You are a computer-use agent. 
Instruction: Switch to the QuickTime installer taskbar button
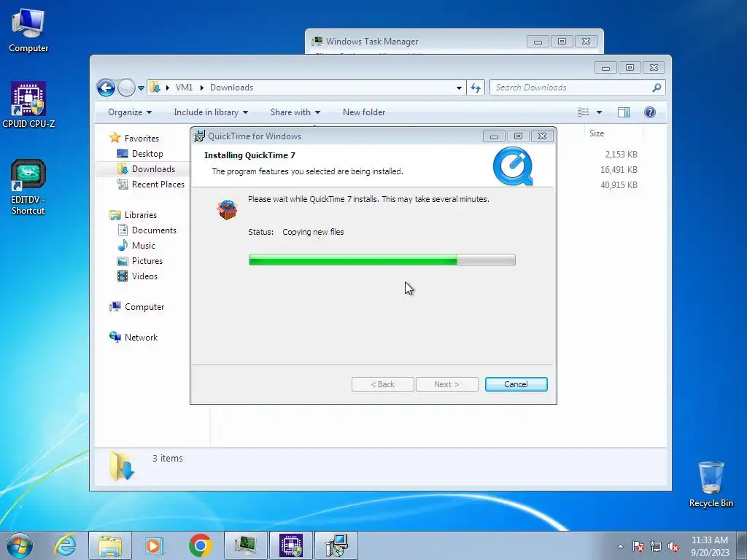tap(336, 545)
